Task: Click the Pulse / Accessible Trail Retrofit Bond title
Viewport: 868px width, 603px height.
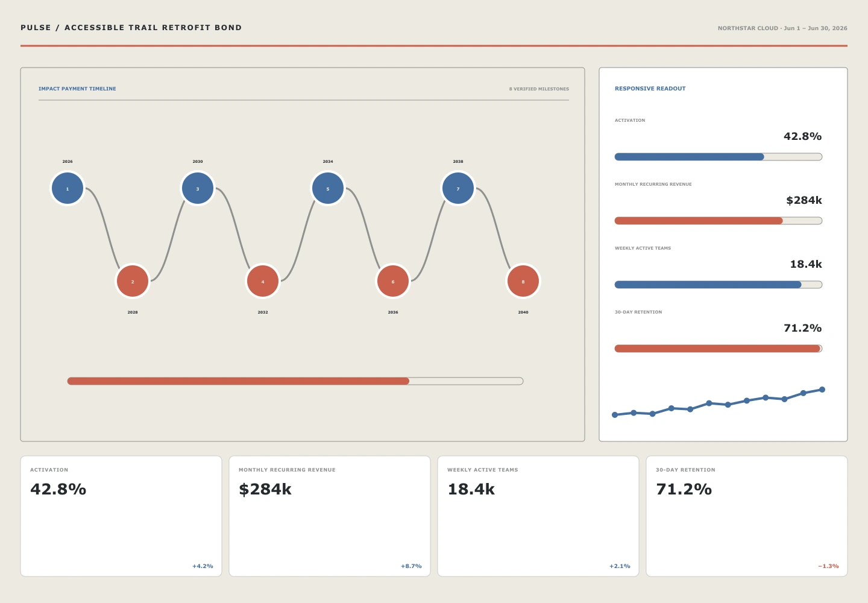Action: coord(131,28)
